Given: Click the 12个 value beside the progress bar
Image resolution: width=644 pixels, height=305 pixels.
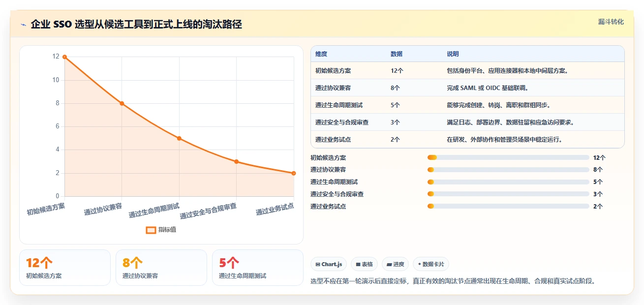Looking at the screenshot, I should (599, 158).
